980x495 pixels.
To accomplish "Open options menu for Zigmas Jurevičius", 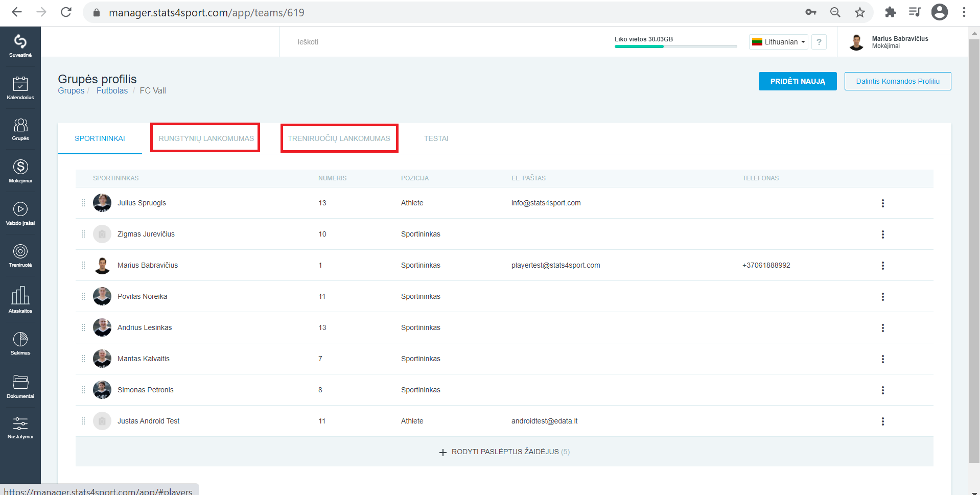I will [882, 234].
